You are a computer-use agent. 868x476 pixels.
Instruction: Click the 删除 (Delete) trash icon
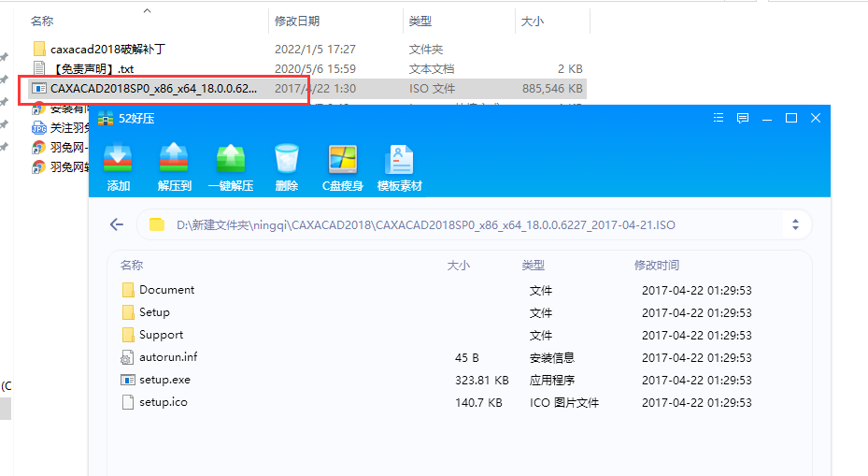point(287,158)
